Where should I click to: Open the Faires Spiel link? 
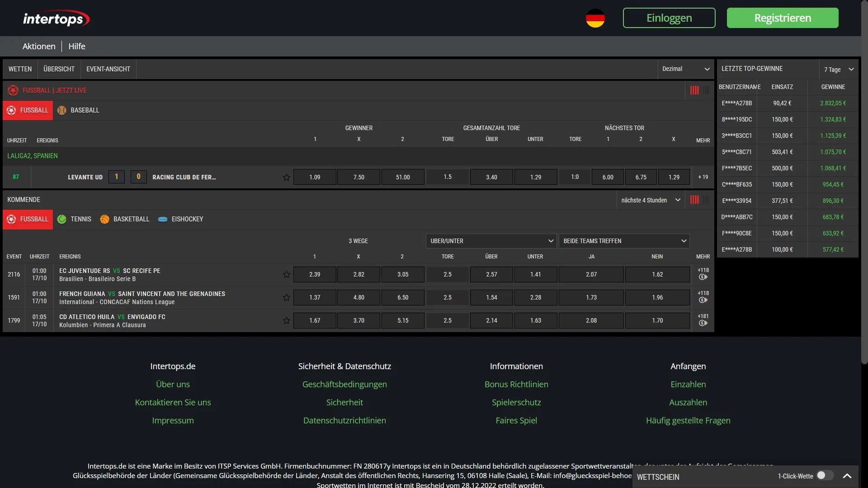[516, 420]
